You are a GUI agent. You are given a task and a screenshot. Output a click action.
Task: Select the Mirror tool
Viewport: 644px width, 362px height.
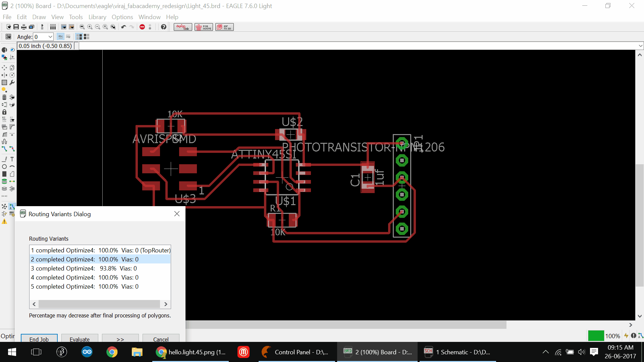click(4, 75)
